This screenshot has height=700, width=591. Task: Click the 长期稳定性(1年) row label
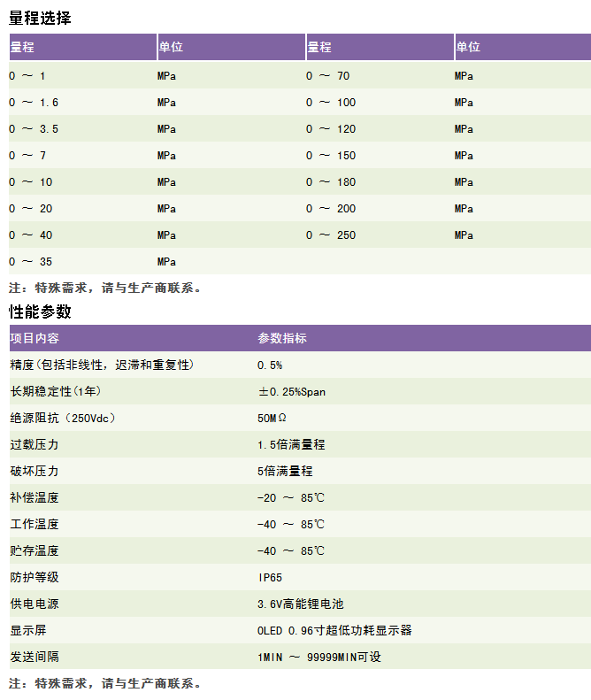point(57,391)
